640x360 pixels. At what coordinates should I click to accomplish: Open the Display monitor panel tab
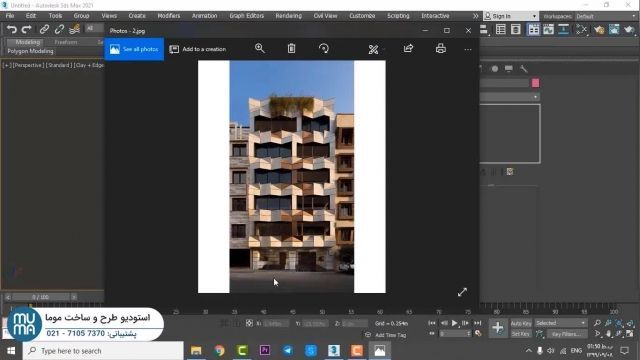pyautogui.click(x=509, y=69)
